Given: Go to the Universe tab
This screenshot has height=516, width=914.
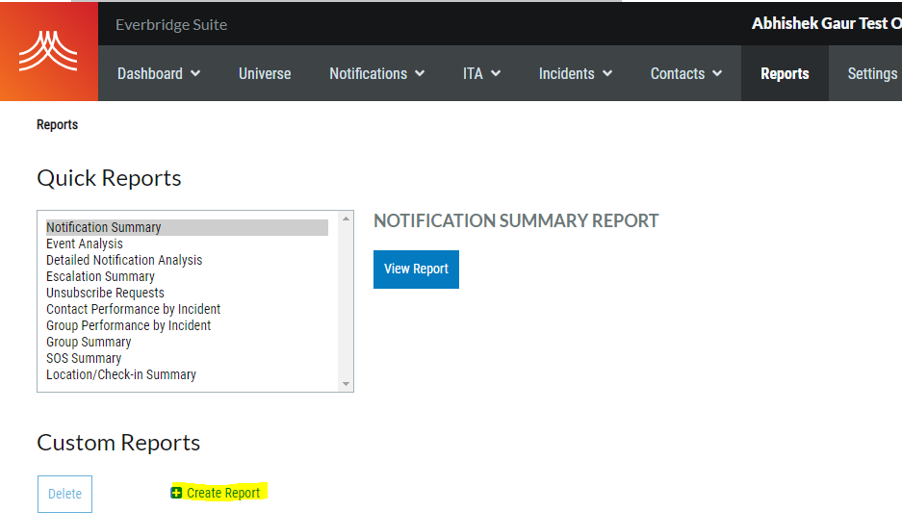Looking at the screenshot, I should pyautogui.click(x=265, y=74).
